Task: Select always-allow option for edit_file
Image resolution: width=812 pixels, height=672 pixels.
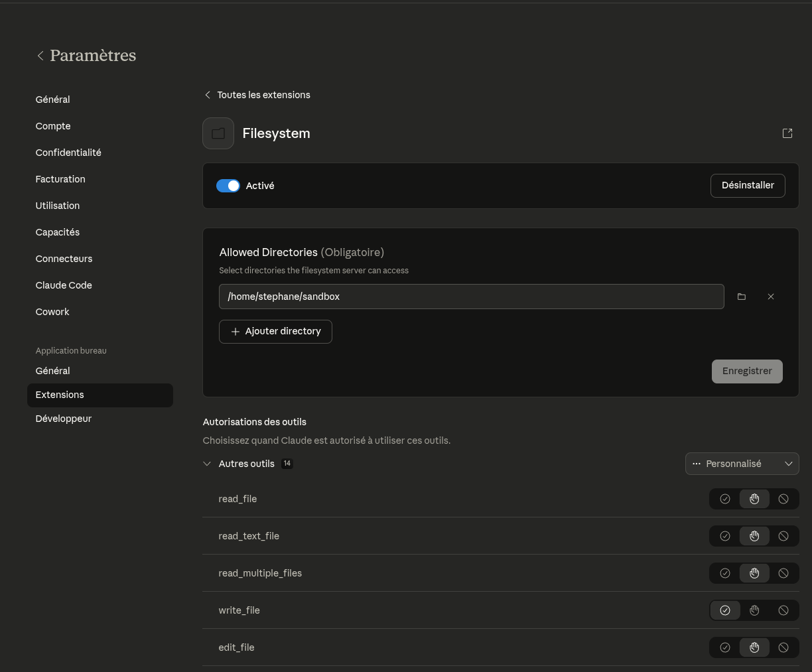Action: (724, 647)
